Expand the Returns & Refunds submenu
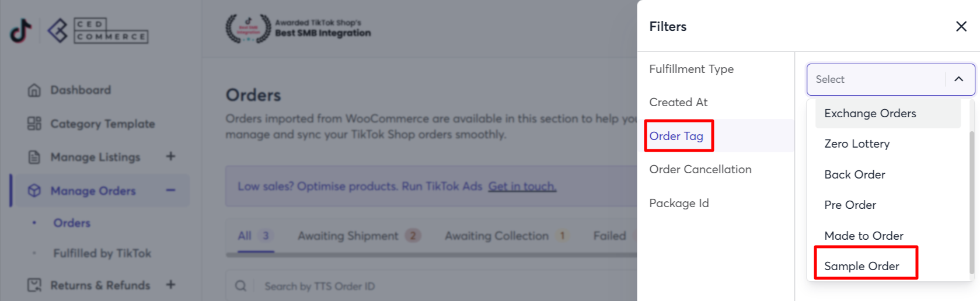Screen dimensions: 980x301 coord(170,285)
